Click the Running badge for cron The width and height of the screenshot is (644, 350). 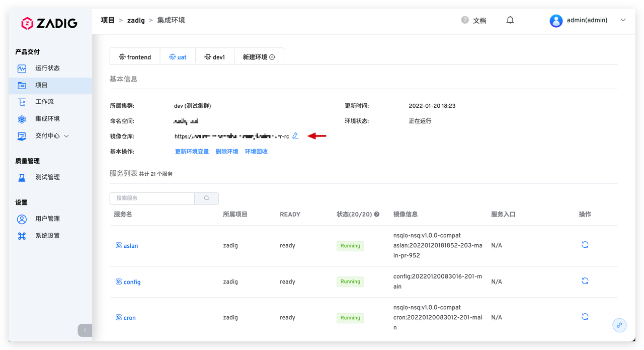(350, 318)
